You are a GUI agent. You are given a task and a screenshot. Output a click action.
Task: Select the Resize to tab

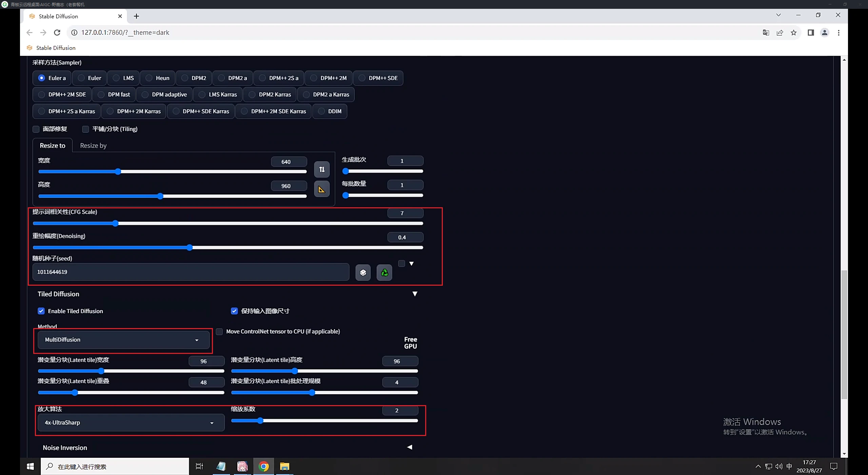(x=52, y=146)
